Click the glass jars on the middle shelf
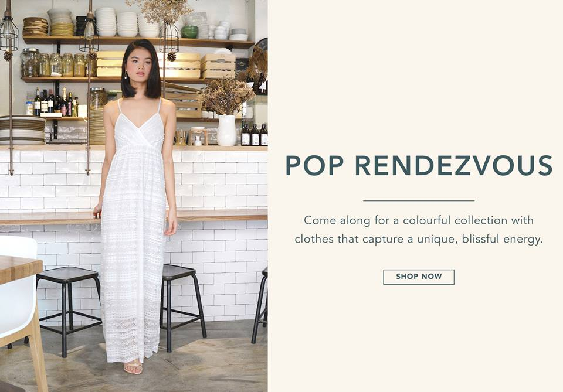 point(57,63)
